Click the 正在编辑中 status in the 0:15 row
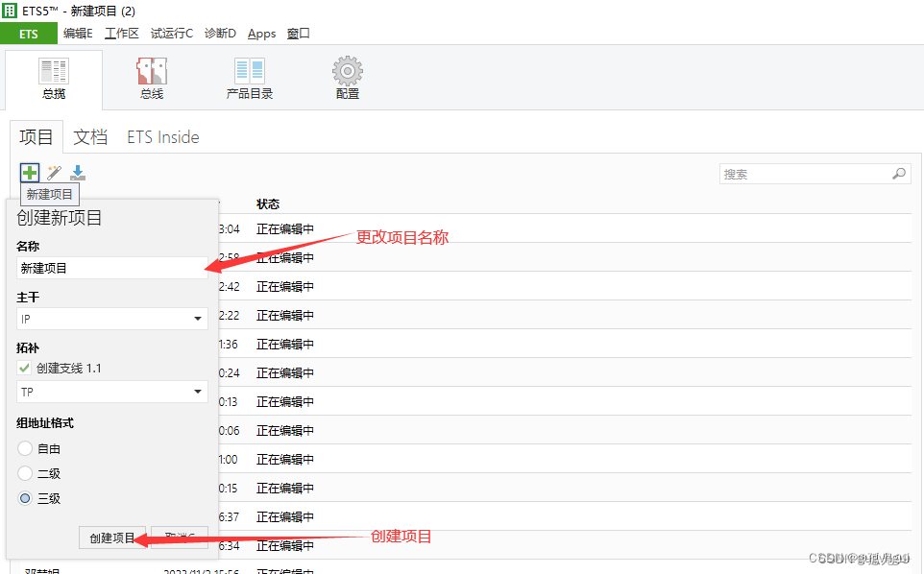 coord(285,489)
